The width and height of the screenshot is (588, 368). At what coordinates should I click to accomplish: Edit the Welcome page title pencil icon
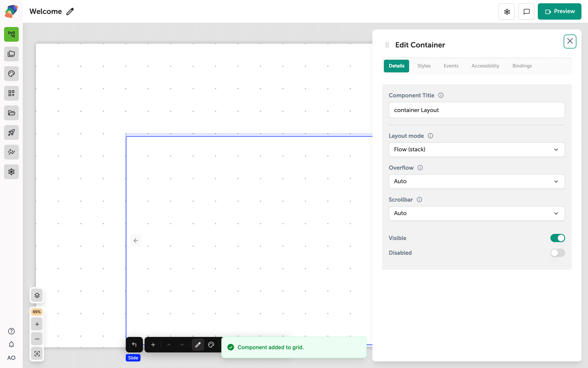[70, 11]
